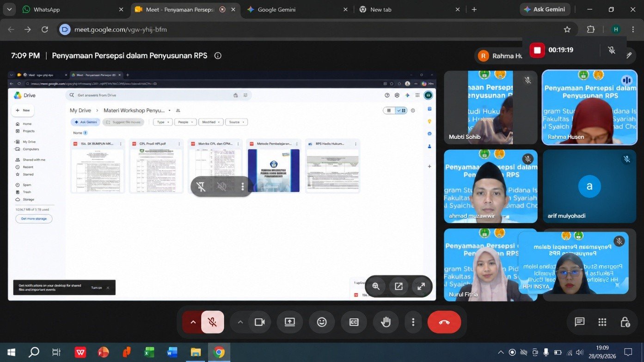Unpin the shared presentation tile

[201, 187]
